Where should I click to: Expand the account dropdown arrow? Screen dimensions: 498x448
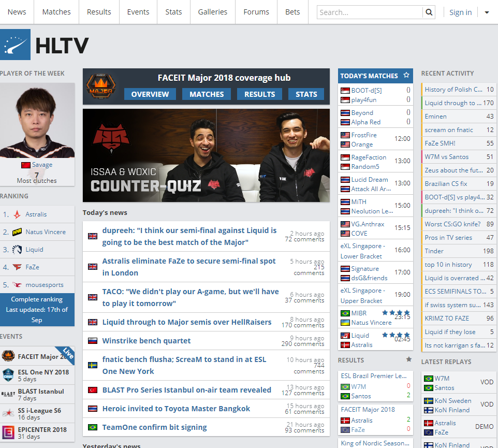tap(487, 13)
